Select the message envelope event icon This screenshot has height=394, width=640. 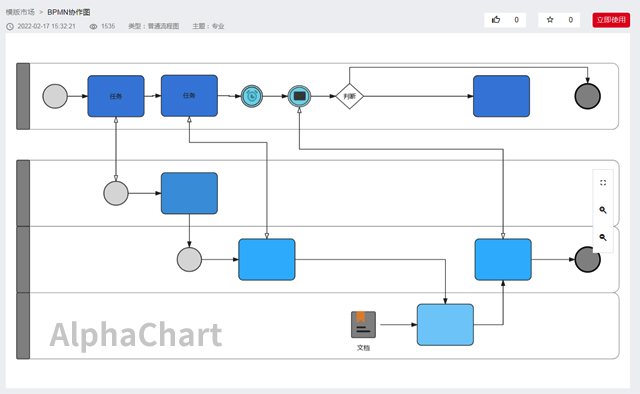point(300,96)
